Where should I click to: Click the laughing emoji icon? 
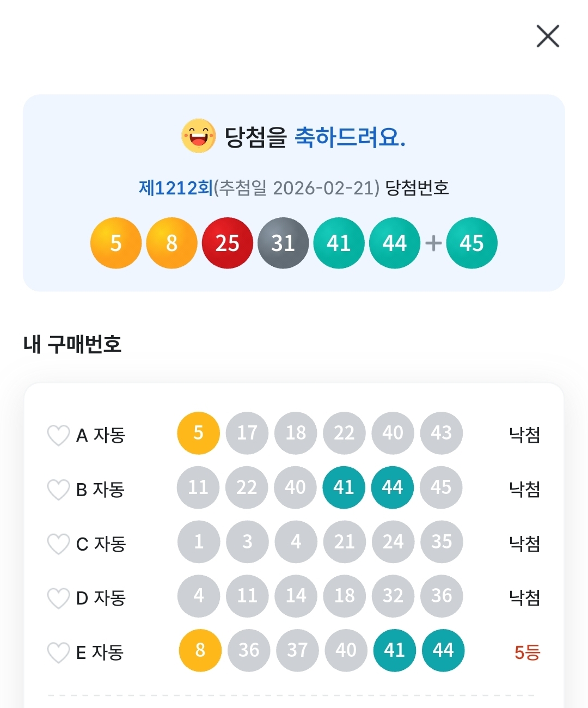[198, 136]
